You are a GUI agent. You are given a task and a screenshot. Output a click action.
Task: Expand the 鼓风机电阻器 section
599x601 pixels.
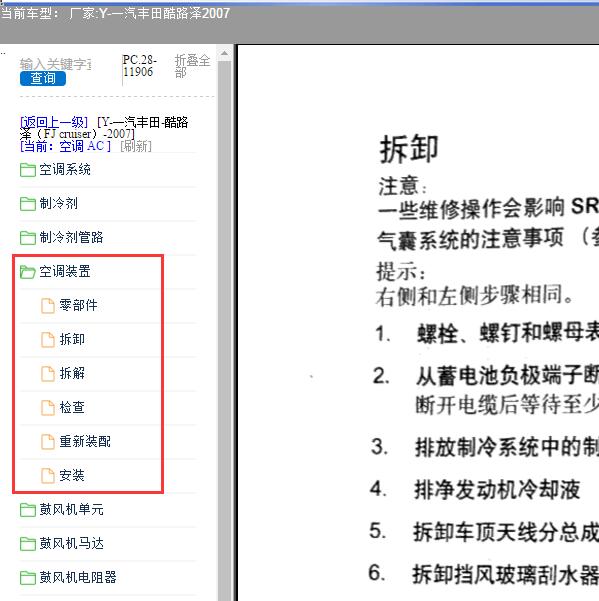[78, 577]
